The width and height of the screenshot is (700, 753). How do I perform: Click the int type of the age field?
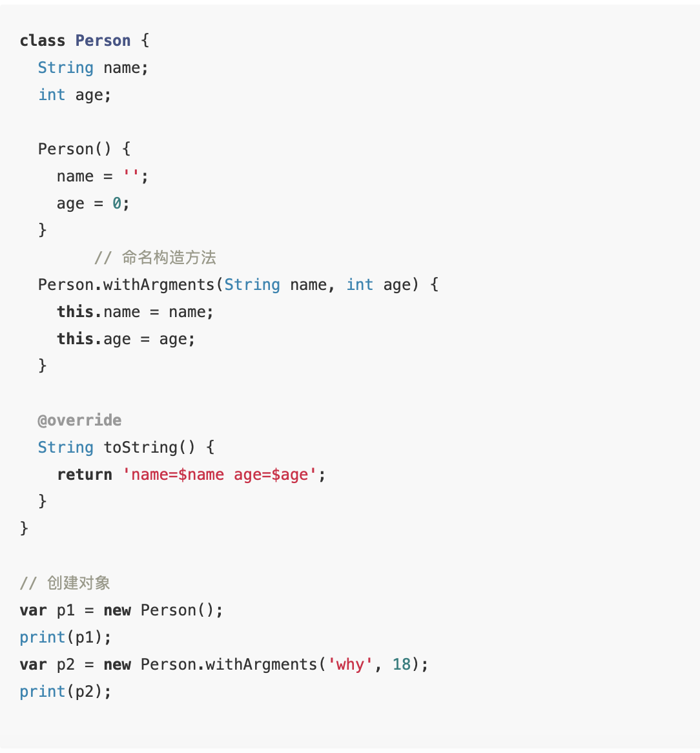point(52,95)
